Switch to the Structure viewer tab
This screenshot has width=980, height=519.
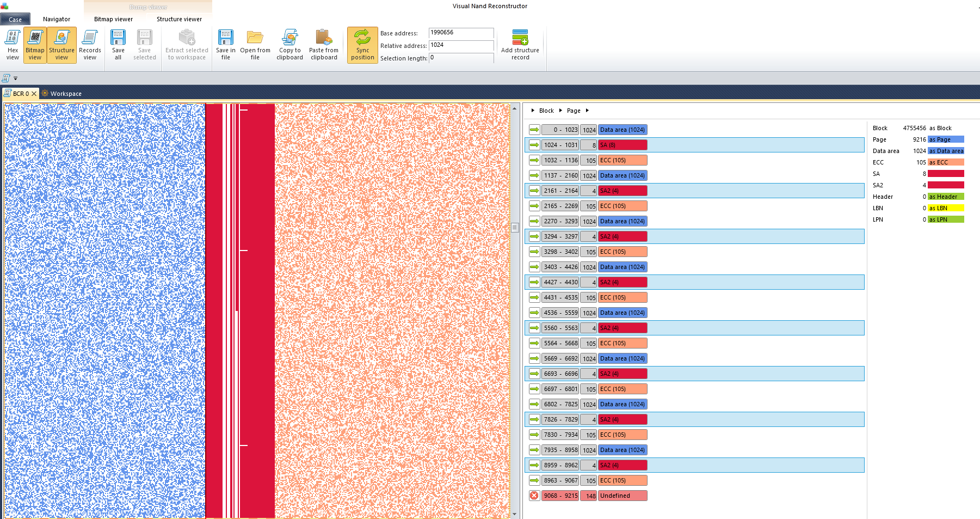(179, 19)
